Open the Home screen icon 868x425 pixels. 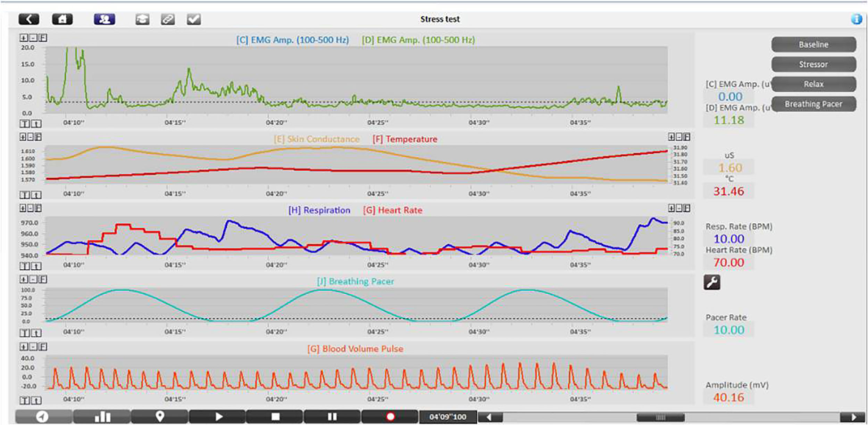coord(62,19)
